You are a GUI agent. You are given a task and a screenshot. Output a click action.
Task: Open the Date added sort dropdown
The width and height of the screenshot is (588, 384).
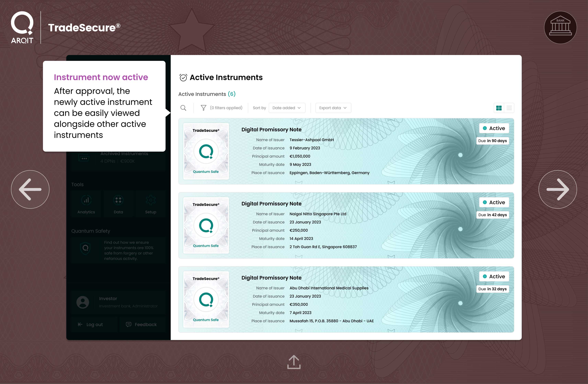tap(287, 108)
